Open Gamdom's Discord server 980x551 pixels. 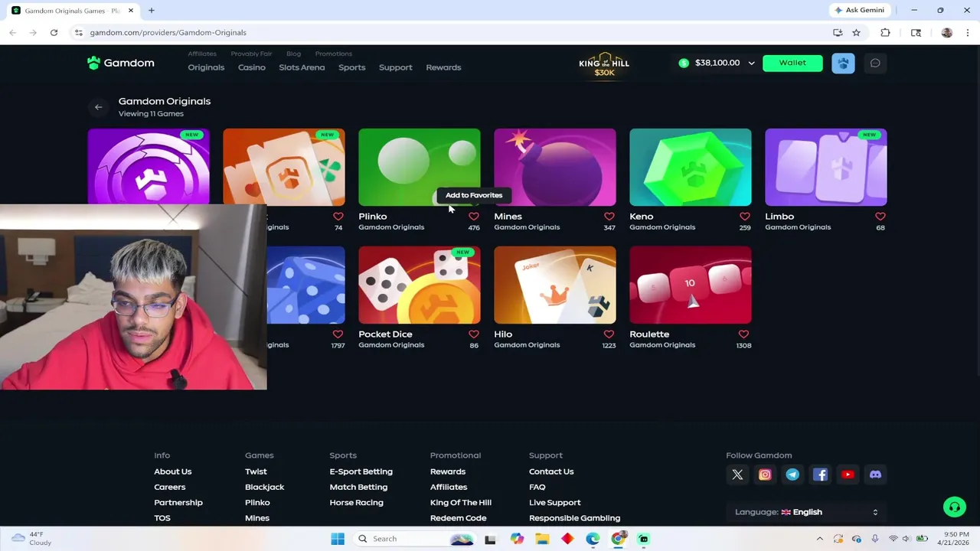[x=875, y=474]
